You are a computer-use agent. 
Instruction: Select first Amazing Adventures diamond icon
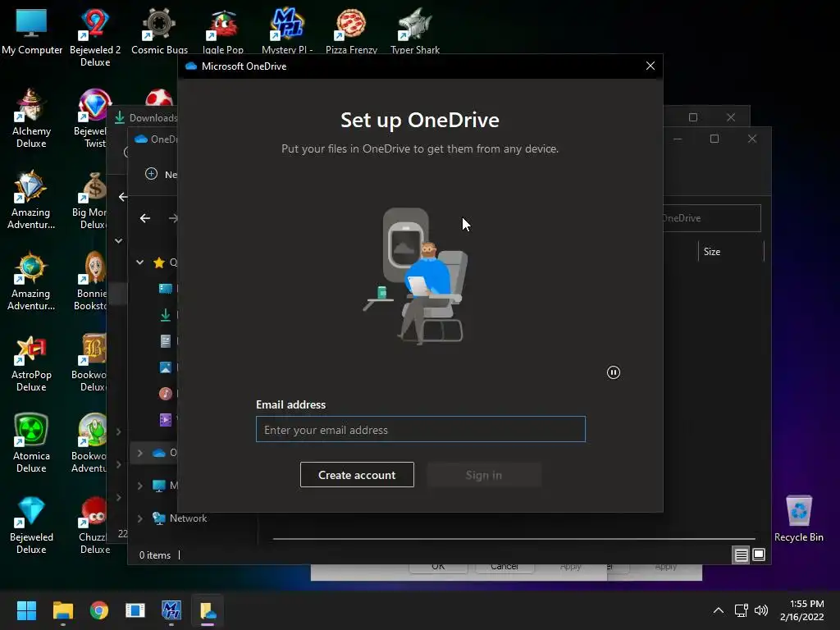tap(30, 199)
